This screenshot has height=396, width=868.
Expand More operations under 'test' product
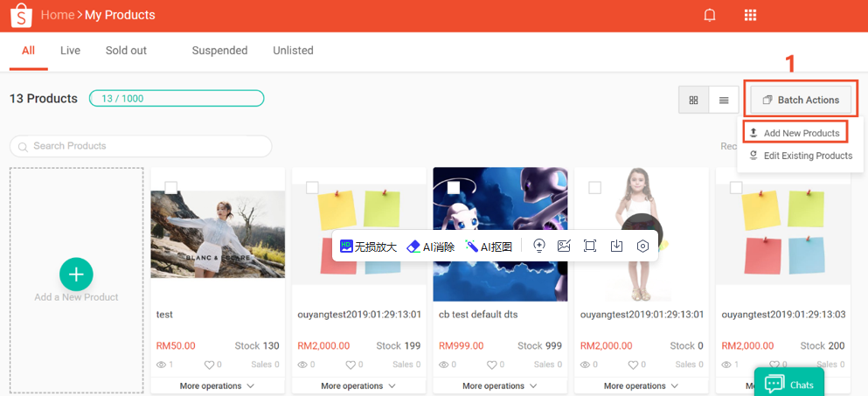217,386
